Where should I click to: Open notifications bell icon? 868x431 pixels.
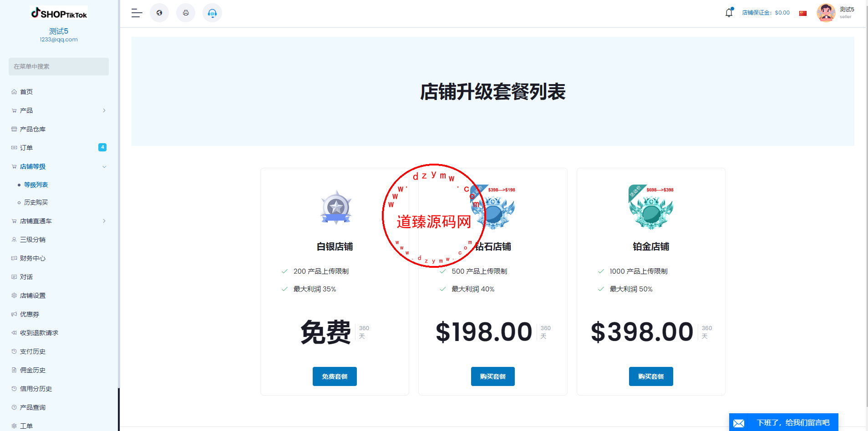pos(729,12)
